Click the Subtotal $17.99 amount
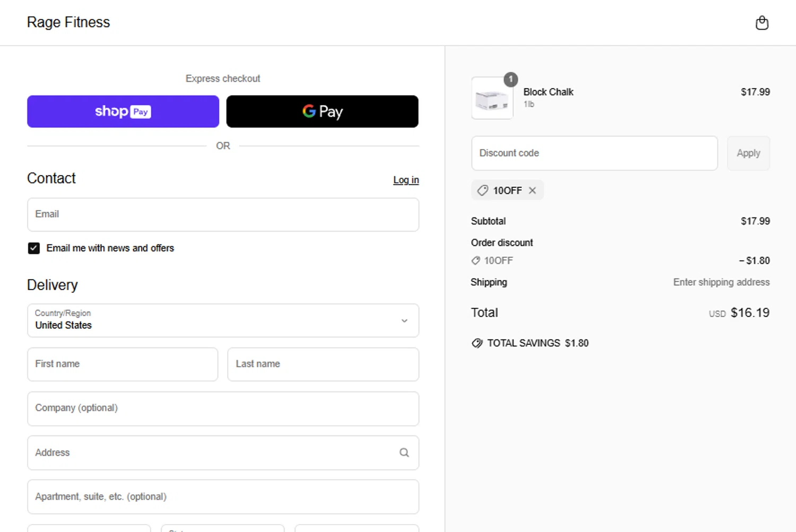This screenshot has height=532, width=796. click(x=755, y=221)
